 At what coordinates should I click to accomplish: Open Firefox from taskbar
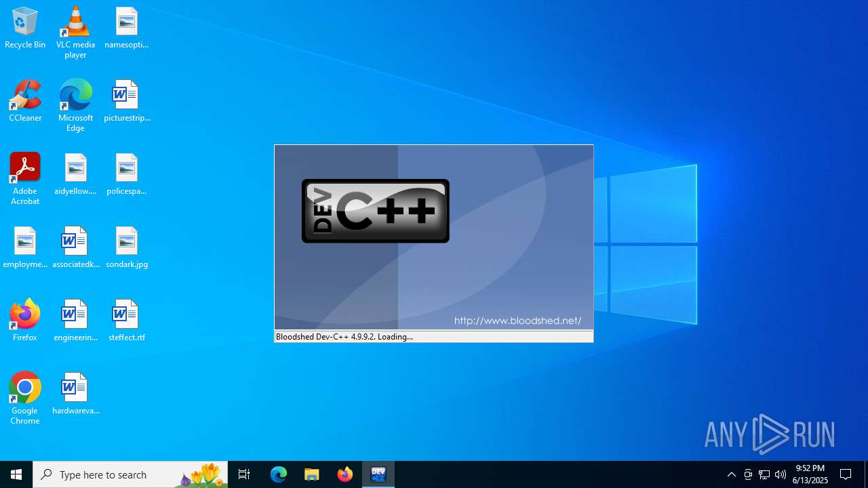345,474
